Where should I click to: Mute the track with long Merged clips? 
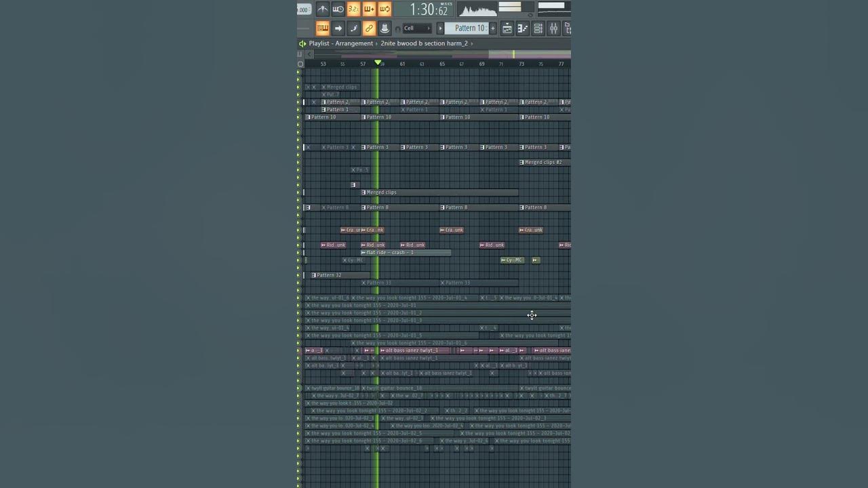[x=298, y=192]
